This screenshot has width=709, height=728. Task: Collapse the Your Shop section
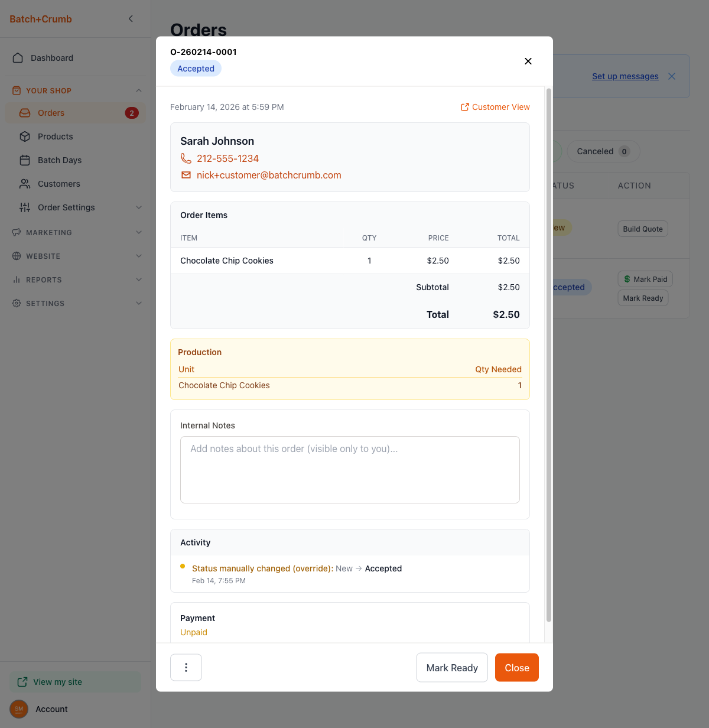pyautogui.click(x=139, y=90)
